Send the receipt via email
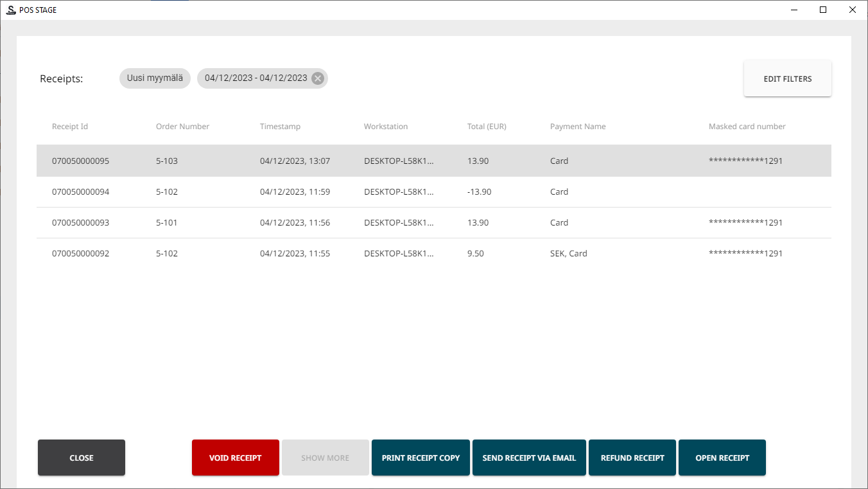 [x=529, y=458]
